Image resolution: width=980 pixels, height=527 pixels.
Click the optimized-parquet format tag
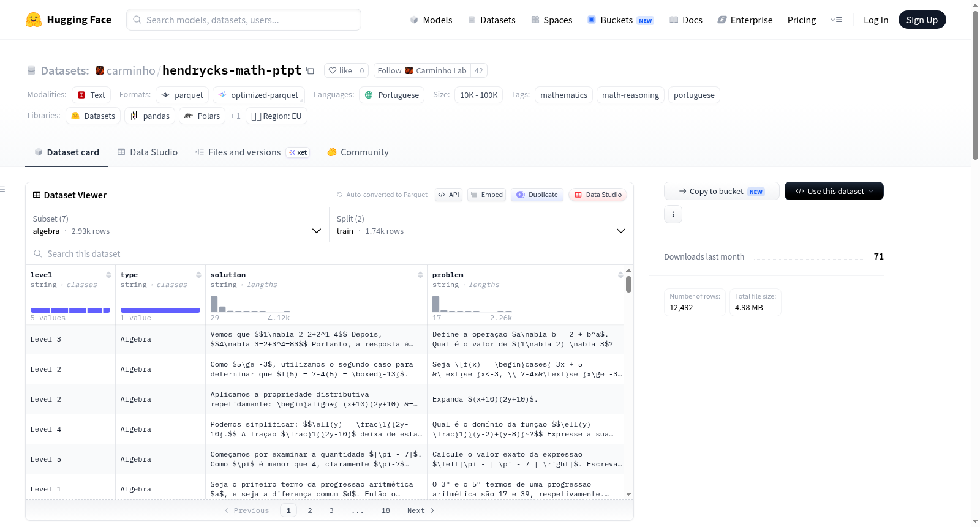(x=258, y=95)
